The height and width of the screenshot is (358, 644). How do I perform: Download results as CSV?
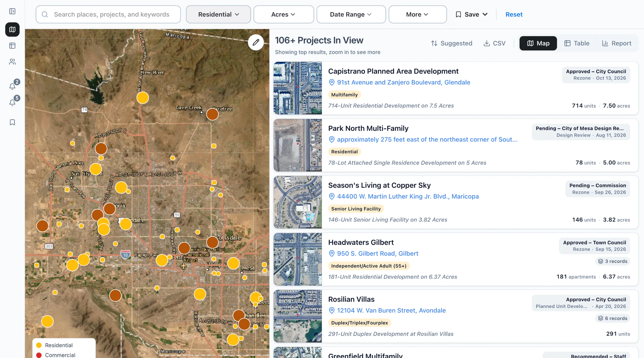coord(495,43)
